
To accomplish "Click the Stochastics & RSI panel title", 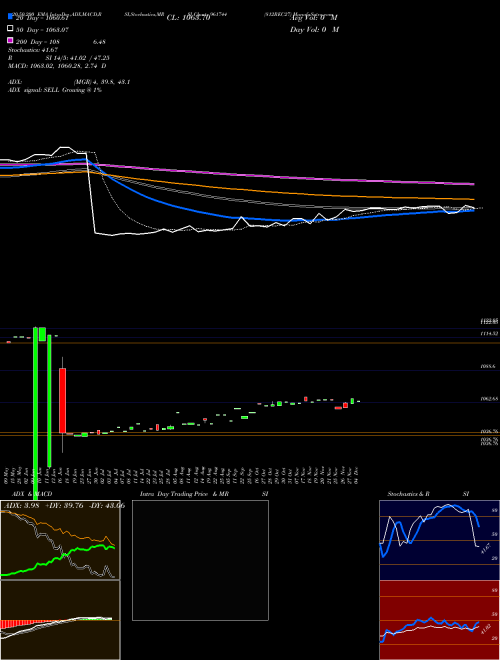I will point(428,494).
